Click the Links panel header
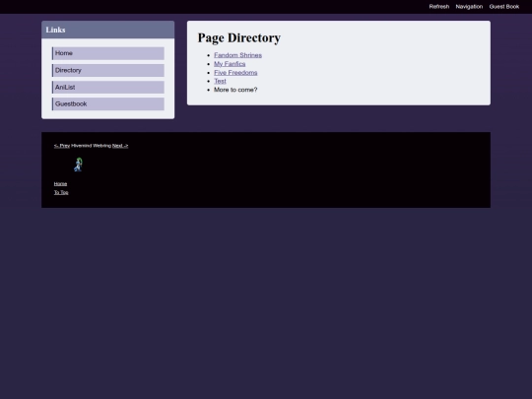Image resolution: width=532 pixels, height=399 pixels. (x=108, y=30)
